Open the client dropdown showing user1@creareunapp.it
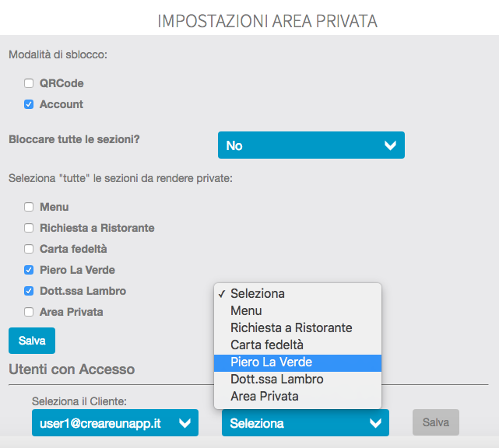 (114, 423)
